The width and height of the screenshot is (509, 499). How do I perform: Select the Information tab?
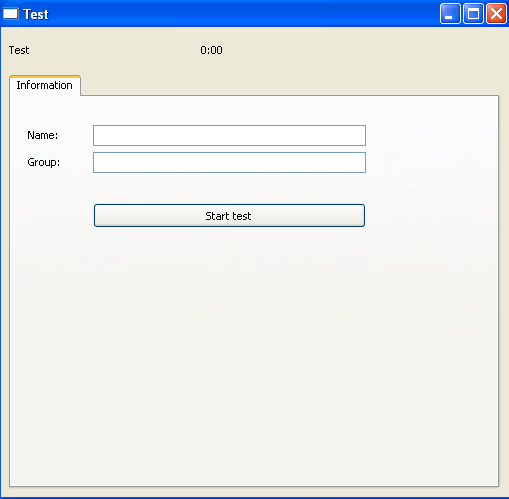(45, 85)
